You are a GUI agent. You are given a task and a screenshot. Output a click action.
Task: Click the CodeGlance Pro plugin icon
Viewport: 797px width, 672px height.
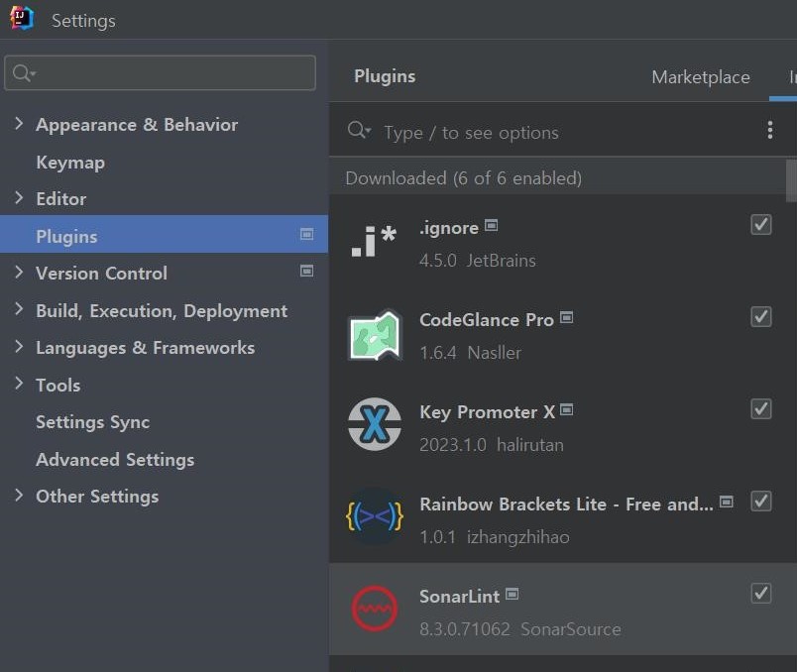374,335
